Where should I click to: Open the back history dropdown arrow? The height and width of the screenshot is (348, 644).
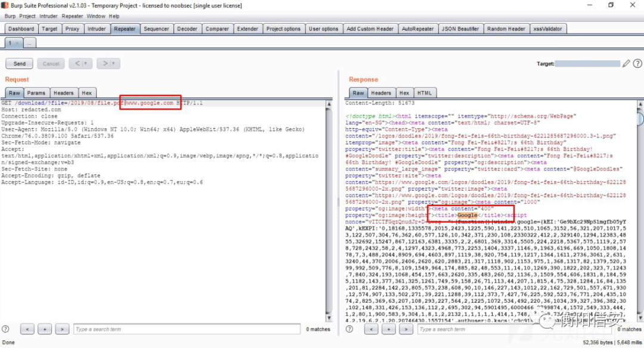point(86,64)
